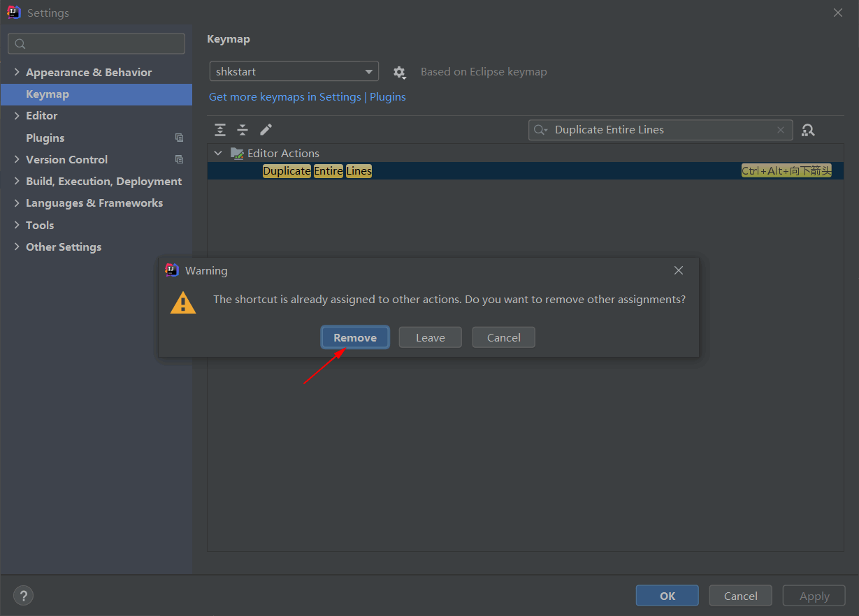
Task: Expand the Editor settings section
Action: [17, 116]
